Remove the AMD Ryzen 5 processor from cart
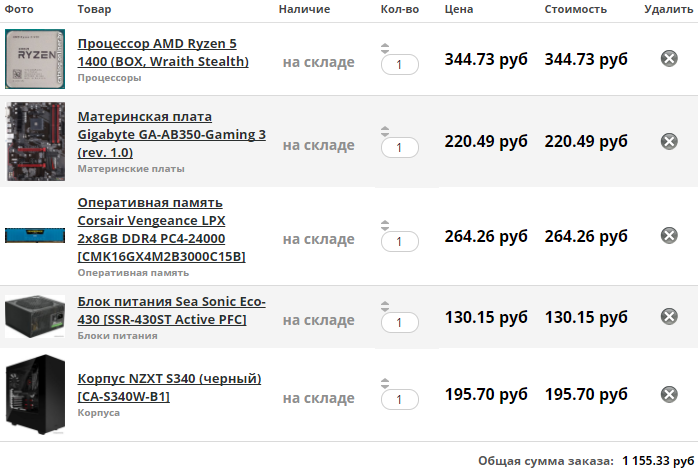The image size is (698, 471). (x=669, y=59)
